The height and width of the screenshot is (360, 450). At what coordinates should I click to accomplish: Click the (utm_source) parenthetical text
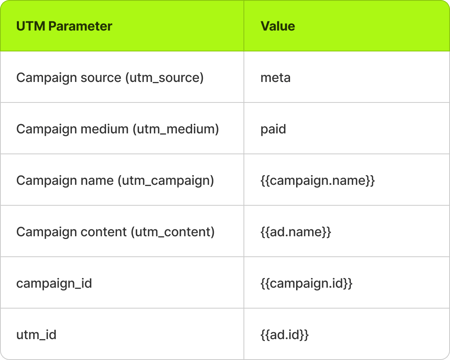pyautogui.click(x=164, y=78)
